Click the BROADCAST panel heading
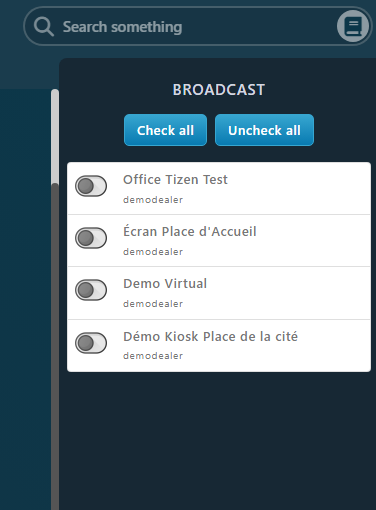376x510 pixels. coord(219,90)
